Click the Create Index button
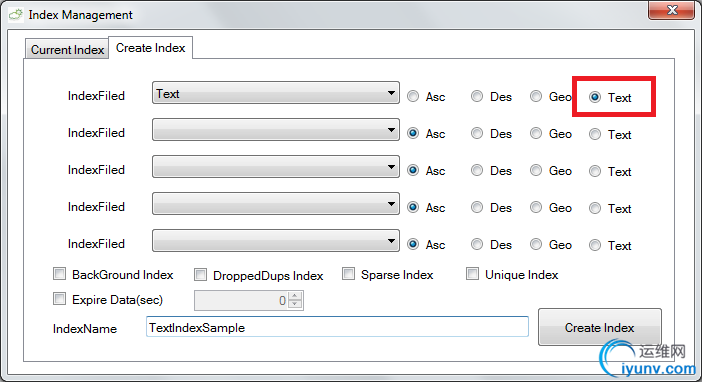Screen dimensions: 702x385 (599, 327)
